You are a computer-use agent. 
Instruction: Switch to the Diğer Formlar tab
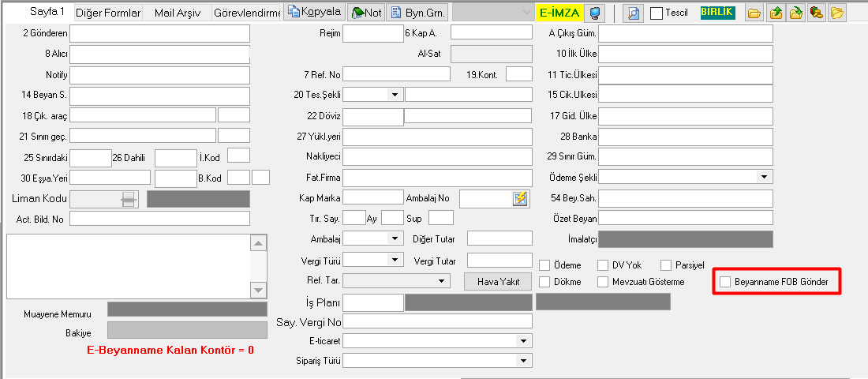click(x=108, y=13)
